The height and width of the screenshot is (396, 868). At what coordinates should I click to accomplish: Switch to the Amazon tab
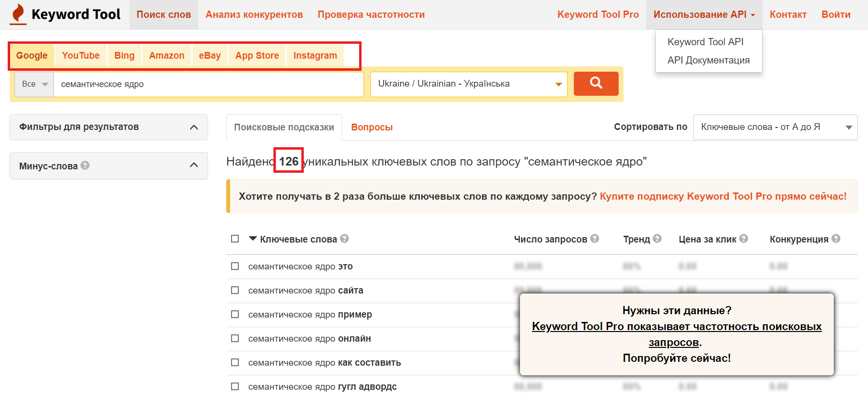click(167, 55)
